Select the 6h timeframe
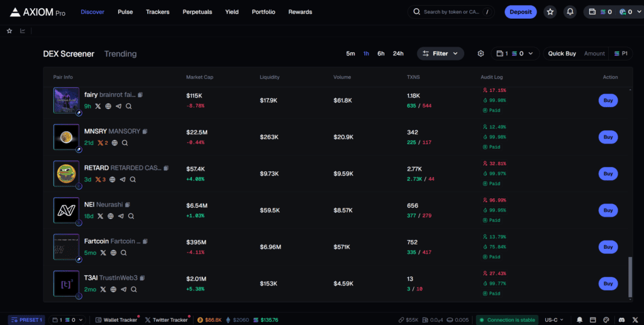644x325 pixels. 381,54
